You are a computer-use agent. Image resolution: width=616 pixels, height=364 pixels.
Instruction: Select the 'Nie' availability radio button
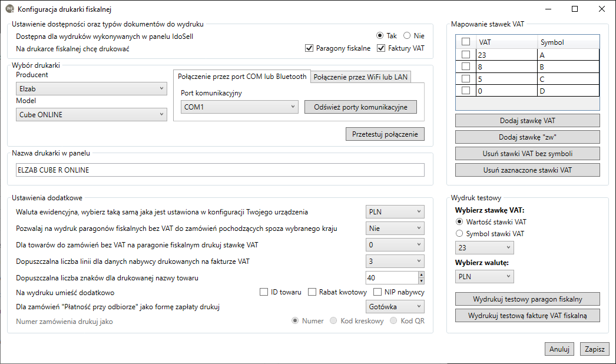click(x=407, y=36)
